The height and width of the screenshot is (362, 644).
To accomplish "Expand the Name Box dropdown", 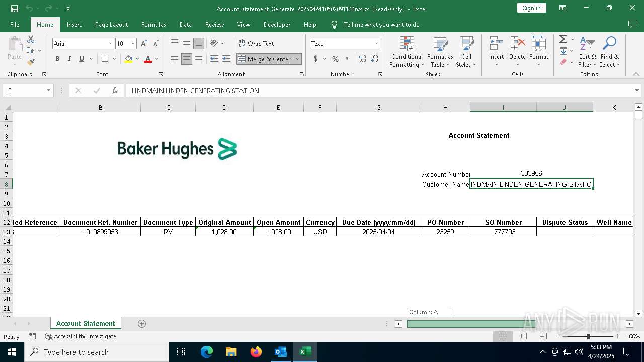I will click(x=48, y=90).
